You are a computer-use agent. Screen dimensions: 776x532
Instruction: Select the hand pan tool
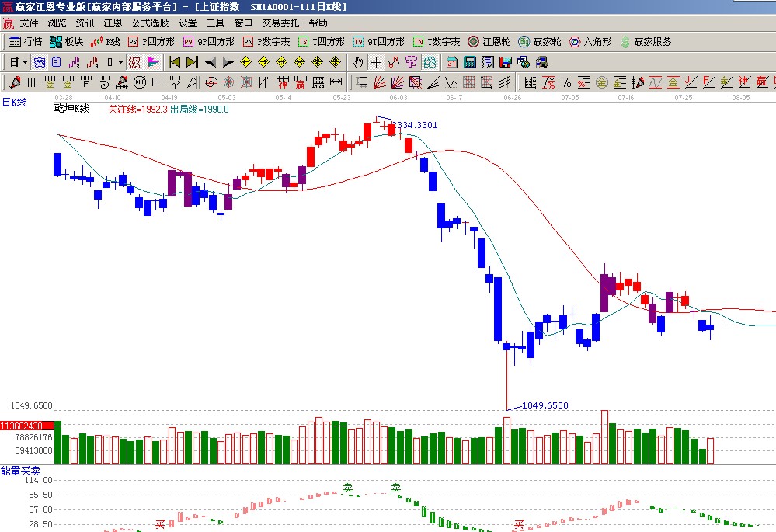pyautogui.click(x=357, y=62)
